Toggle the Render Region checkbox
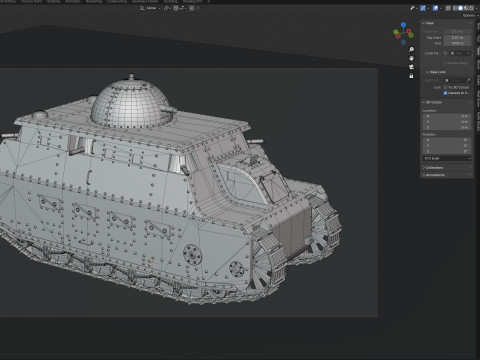This screenshot has width=480, height=360. point(445,63)
